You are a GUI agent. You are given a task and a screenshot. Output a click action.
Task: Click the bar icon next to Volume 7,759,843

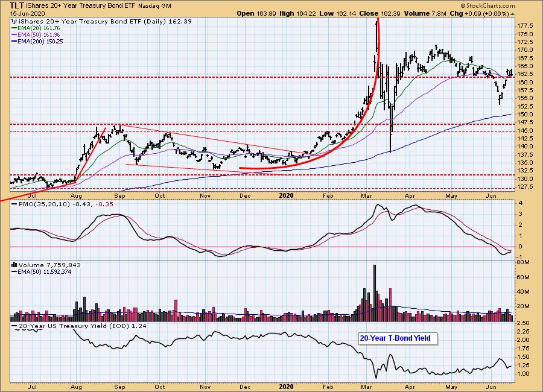click(14, 265)
